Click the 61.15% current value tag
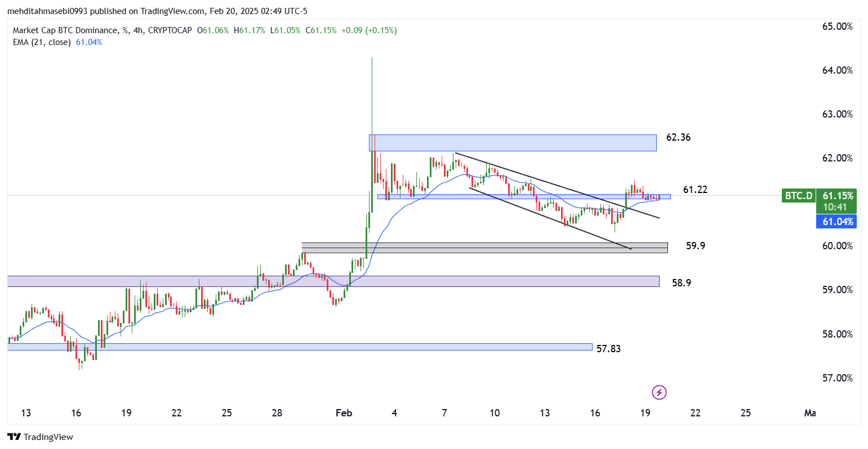 pos(838,196)
